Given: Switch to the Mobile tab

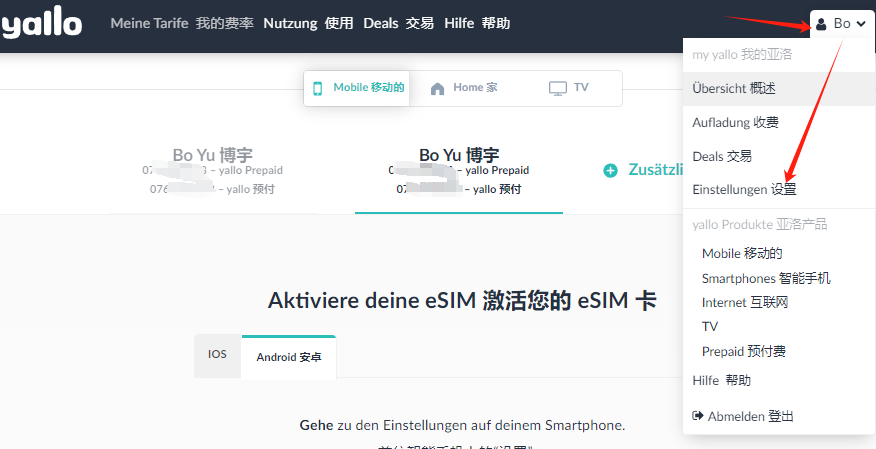Looking at the screenshot, I should coord(357,88).
